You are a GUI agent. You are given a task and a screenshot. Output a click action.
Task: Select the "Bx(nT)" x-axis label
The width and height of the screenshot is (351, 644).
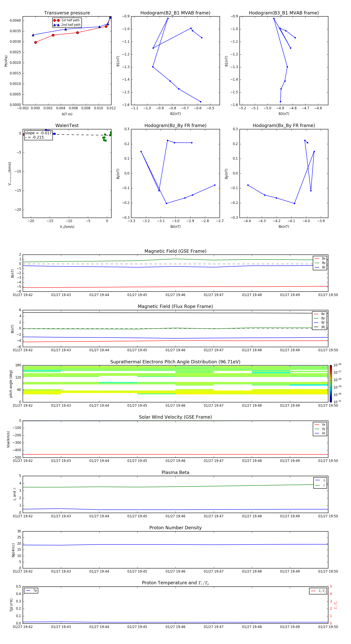point(284,227)
